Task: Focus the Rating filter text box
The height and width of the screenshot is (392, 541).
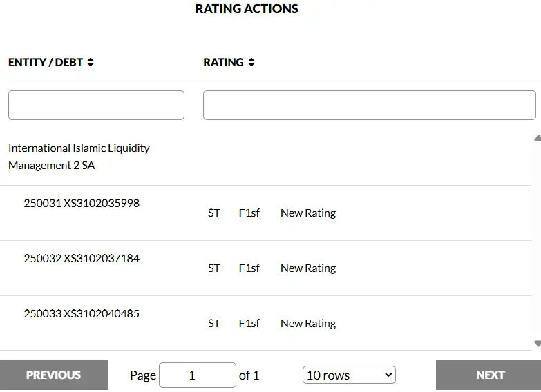Action: pos(369,106)
